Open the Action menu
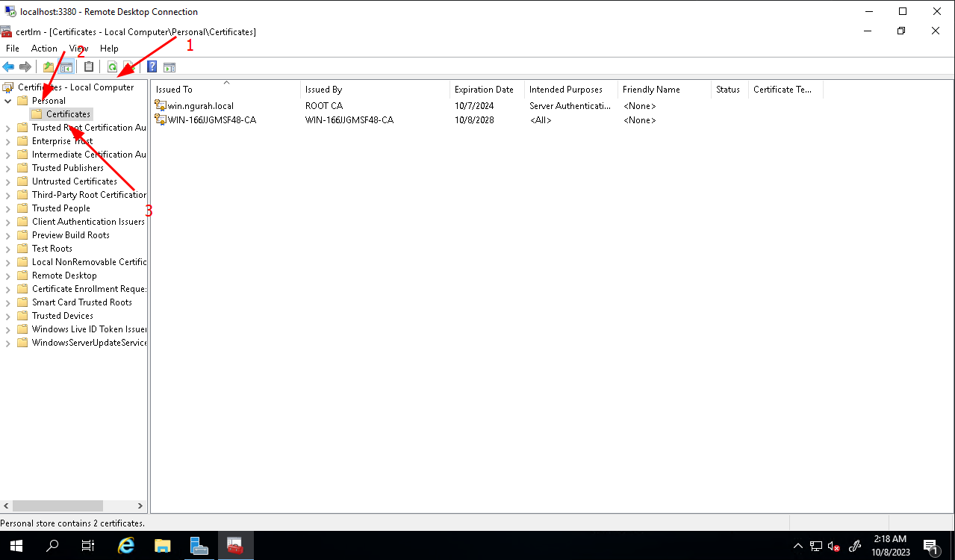The height and width of the screenshot is (560, 955). [44, 49]
